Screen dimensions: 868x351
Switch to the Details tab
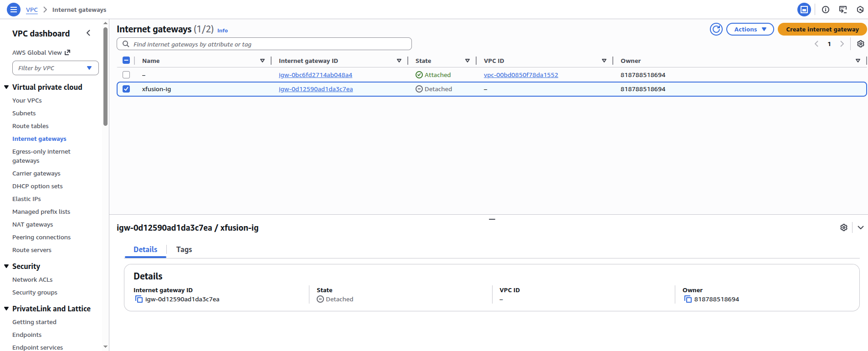[x=145, y=249]
